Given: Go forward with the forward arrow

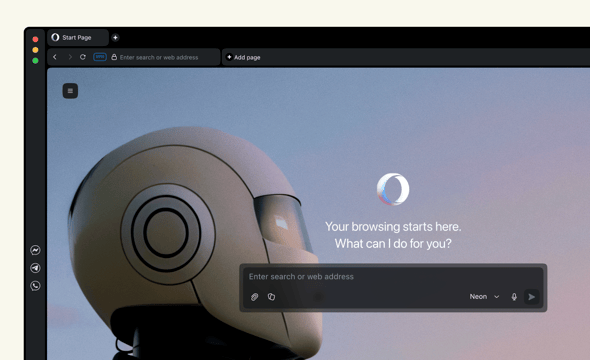Looking at the screenshot, I should 70,57.
